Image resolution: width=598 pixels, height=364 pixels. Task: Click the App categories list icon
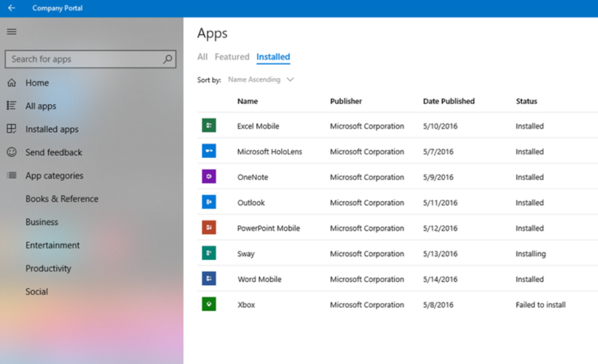[12, 175]
